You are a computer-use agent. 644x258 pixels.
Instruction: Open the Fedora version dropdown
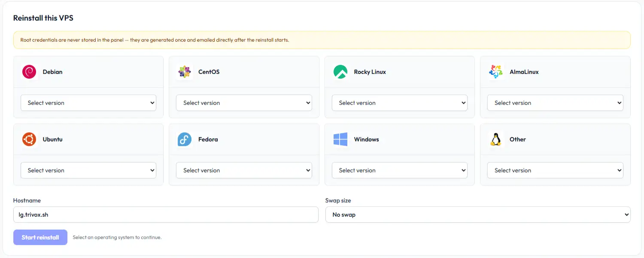tap(244, 170)
